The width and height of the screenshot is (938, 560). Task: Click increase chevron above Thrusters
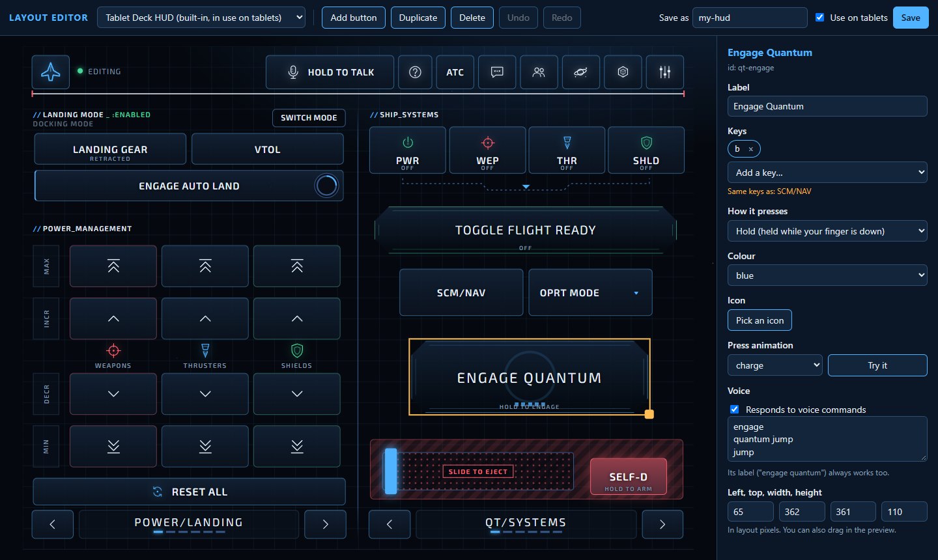pyautogui.click(x=205, y=318)
